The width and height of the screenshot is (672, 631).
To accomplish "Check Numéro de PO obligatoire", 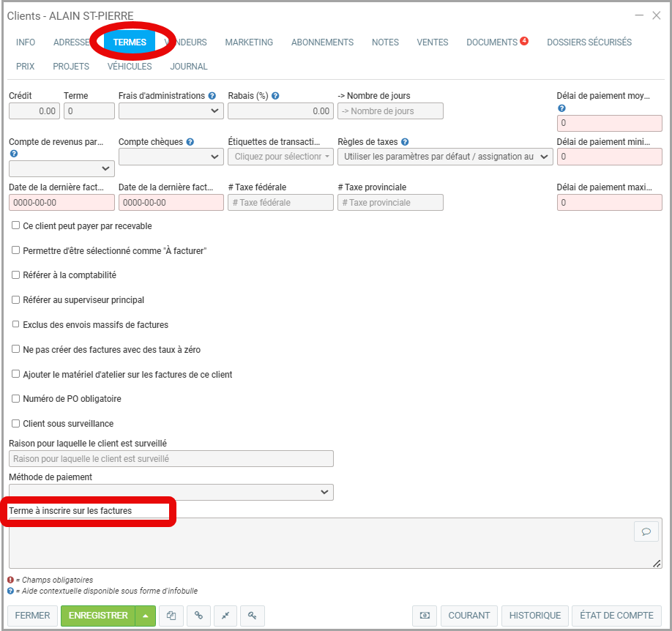I will tap(16, 399).
